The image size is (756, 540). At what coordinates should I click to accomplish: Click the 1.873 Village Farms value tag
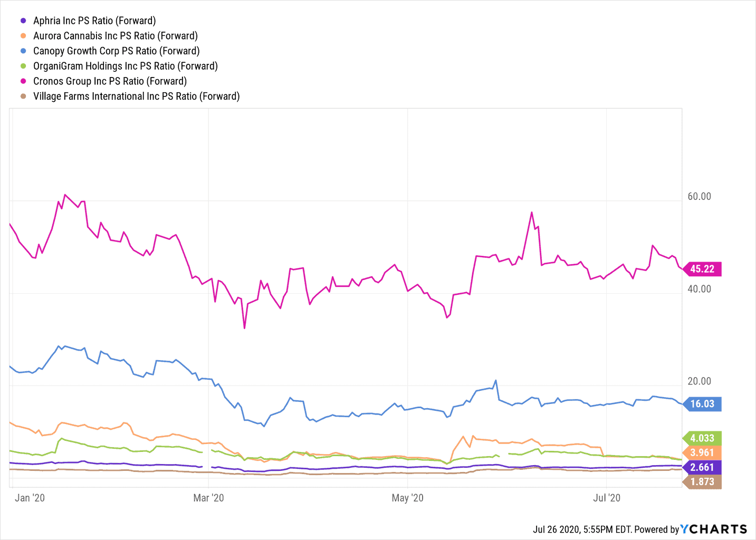click(703, 481)
